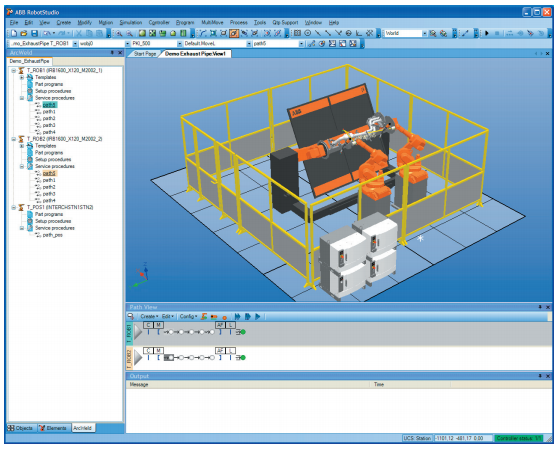
Task: Open the File menu
Action: tap(13, 23)
